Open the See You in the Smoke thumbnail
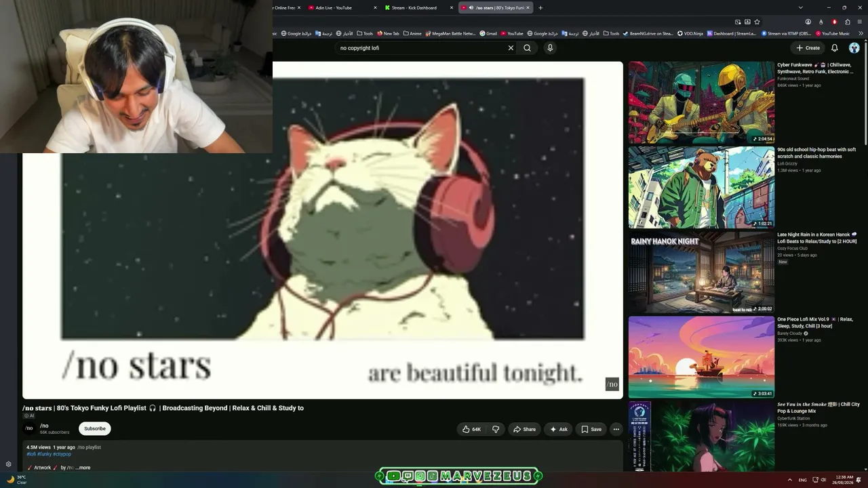The image size is (868, 488). point(701,436)
